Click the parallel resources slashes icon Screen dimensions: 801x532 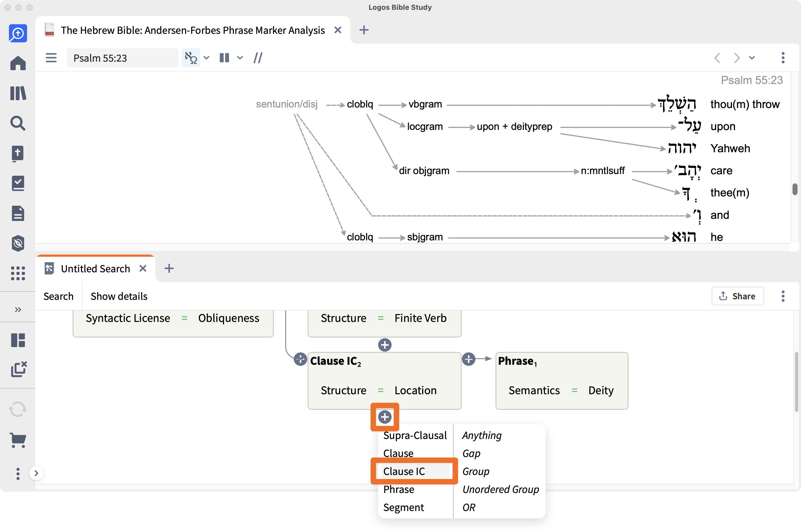pos(258,58)
